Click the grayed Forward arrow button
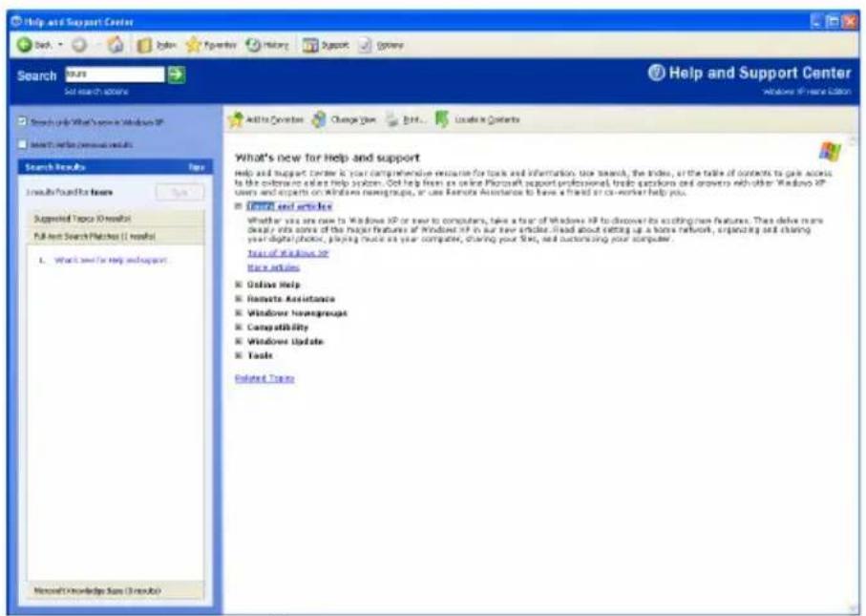The width and height of the screenshot is (866, 616). coord(79,45)
